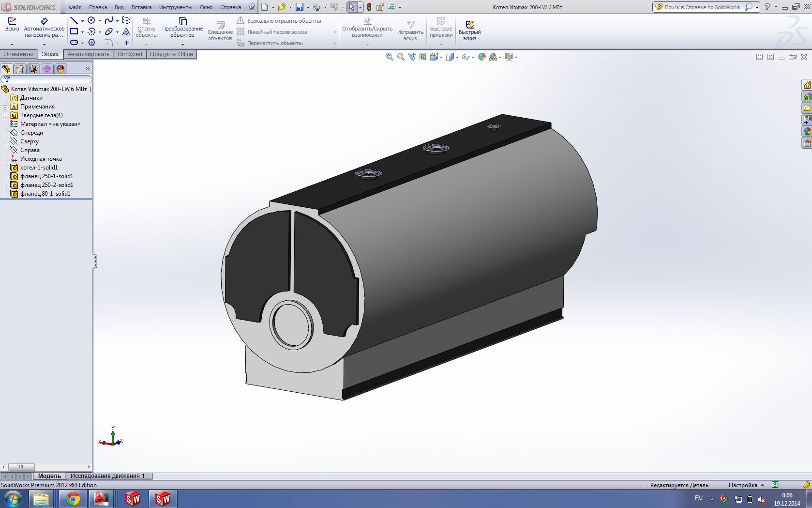
Task: Open FeatureManager design tree tab
Action: click(6, 69)
